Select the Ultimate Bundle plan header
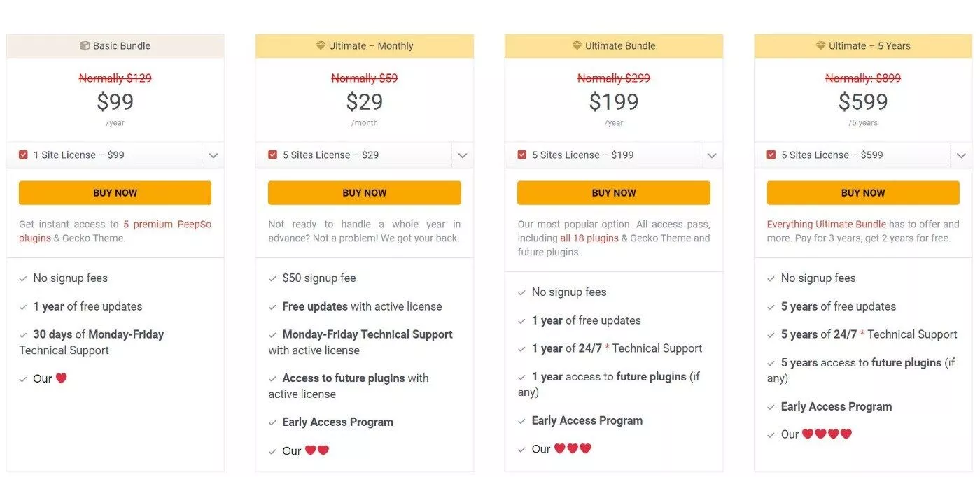Image resolution: width=980 pixels, height=477 pixels. [x=614, y=46]
